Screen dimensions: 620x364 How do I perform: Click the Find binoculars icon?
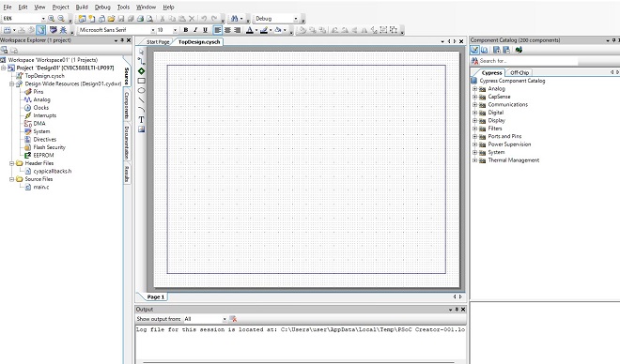pyautogui.click(x=235, y=19)
